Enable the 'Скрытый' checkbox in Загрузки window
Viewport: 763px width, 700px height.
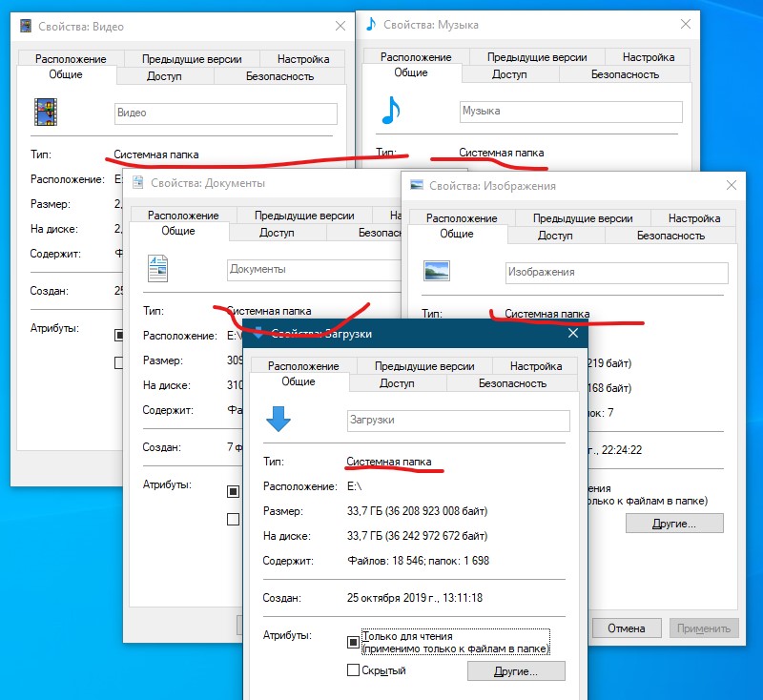pyautogui.click(x=353, y=670)
